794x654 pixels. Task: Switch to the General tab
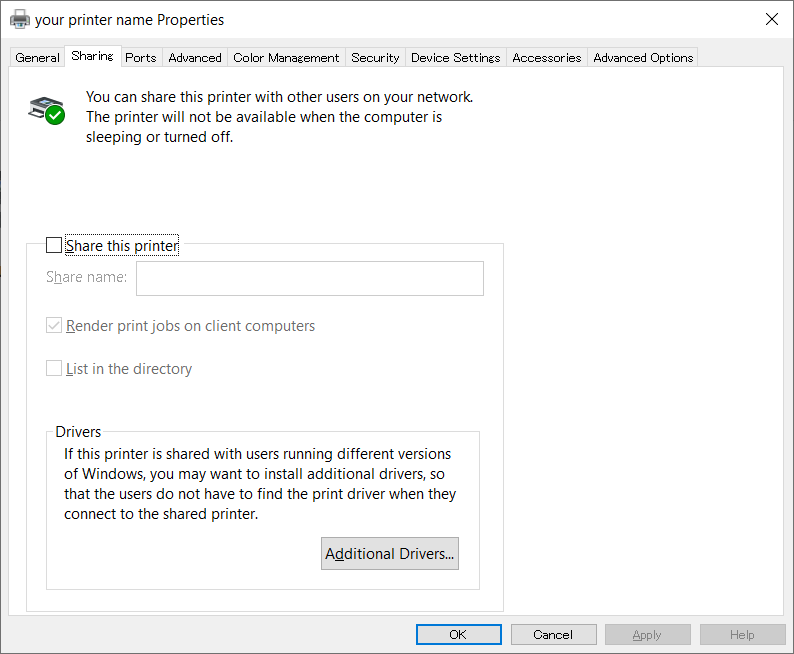point(37,58)
